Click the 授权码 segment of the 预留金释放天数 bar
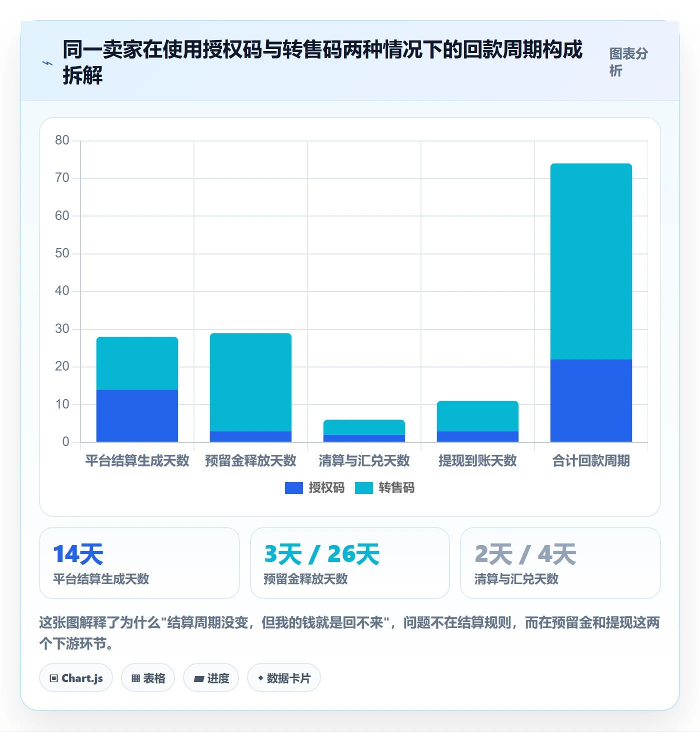Image resolution: width=700 pixels, height=732 pixels. click(x=250, y=436)
